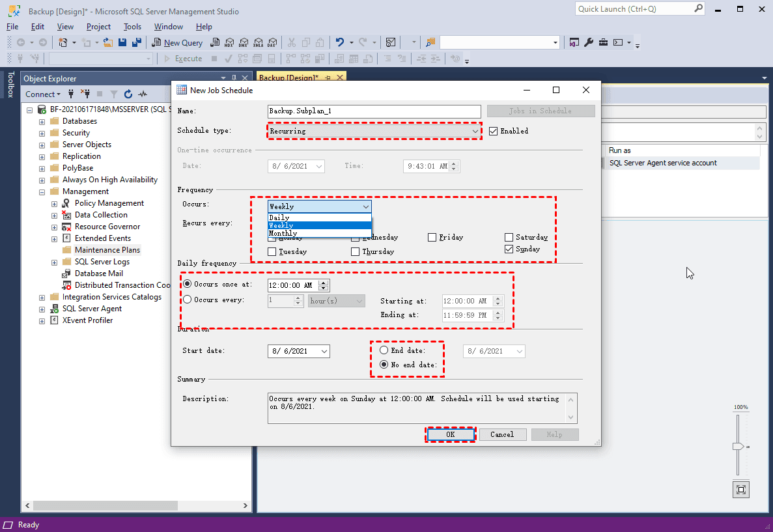
Task: Click the design surface zoom slider thumb
Action: (738, 446)
